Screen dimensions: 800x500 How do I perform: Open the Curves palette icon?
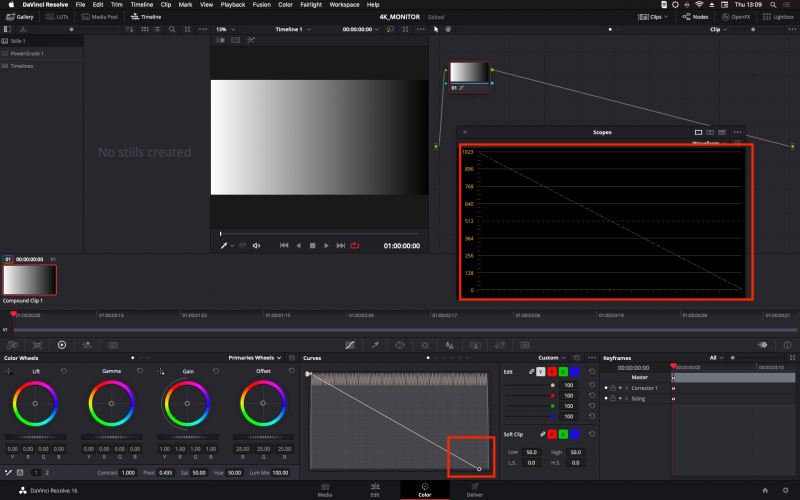[349, 344]
